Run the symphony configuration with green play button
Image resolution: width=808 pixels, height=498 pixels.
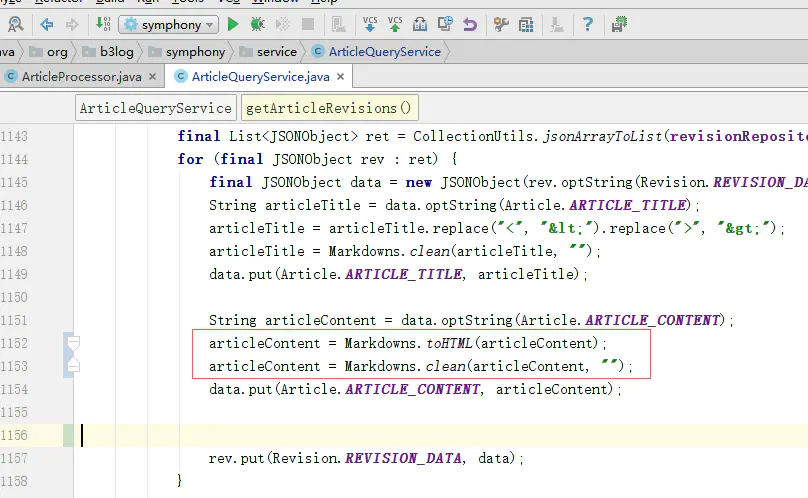tap(233, 24)
